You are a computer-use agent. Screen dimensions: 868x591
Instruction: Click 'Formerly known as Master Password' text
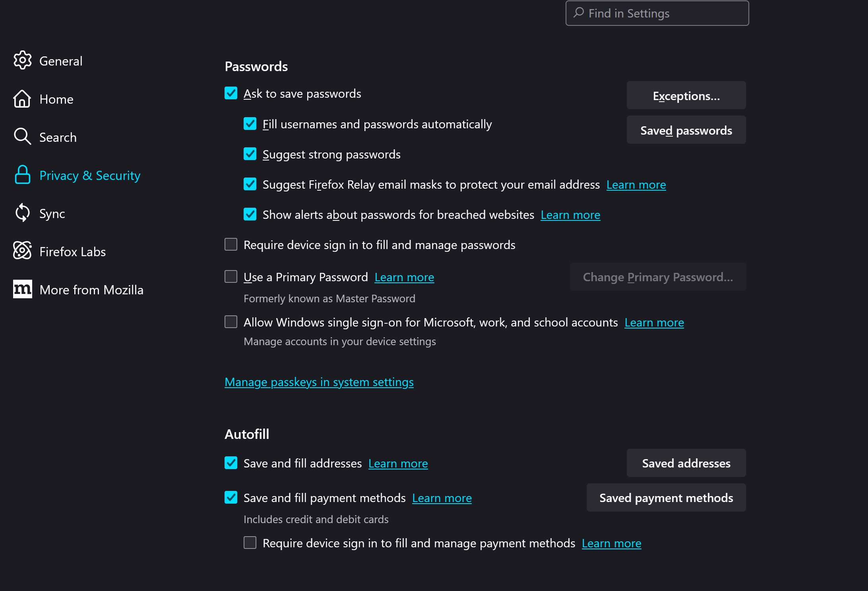pos(329,299)
